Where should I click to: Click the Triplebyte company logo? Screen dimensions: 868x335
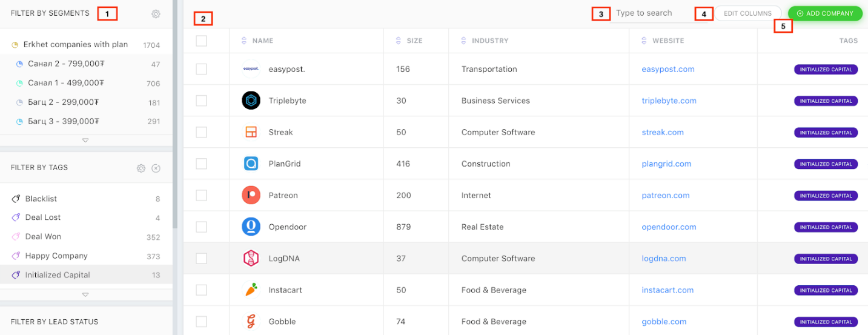[x=251, y=101]
